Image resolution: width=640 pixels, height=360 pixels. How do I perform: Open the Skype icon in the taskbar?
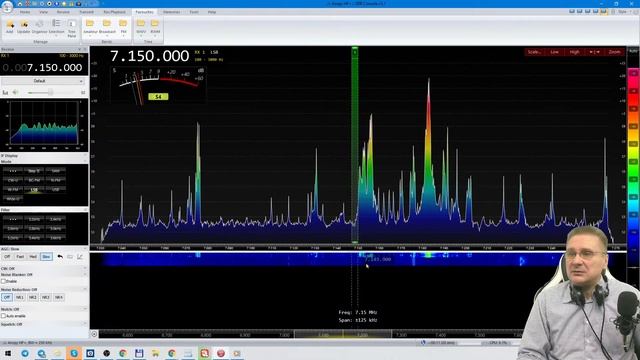click(x=74, y=353)
